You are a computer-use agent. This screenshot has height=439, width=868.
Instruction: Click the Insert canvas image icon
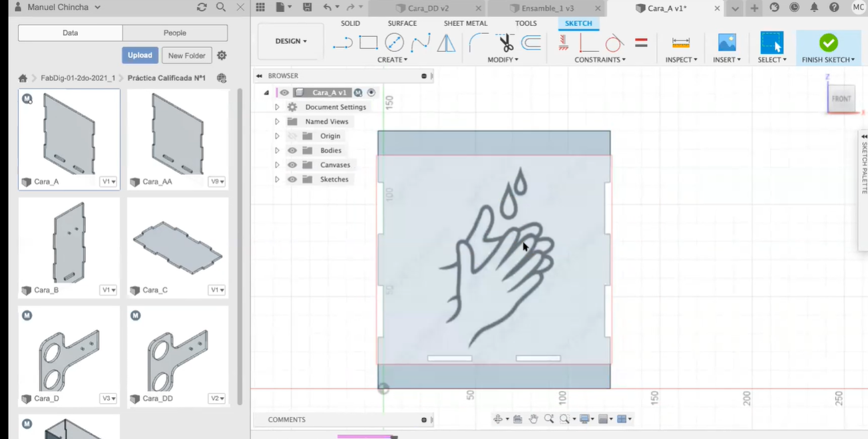tap(726, 43)
